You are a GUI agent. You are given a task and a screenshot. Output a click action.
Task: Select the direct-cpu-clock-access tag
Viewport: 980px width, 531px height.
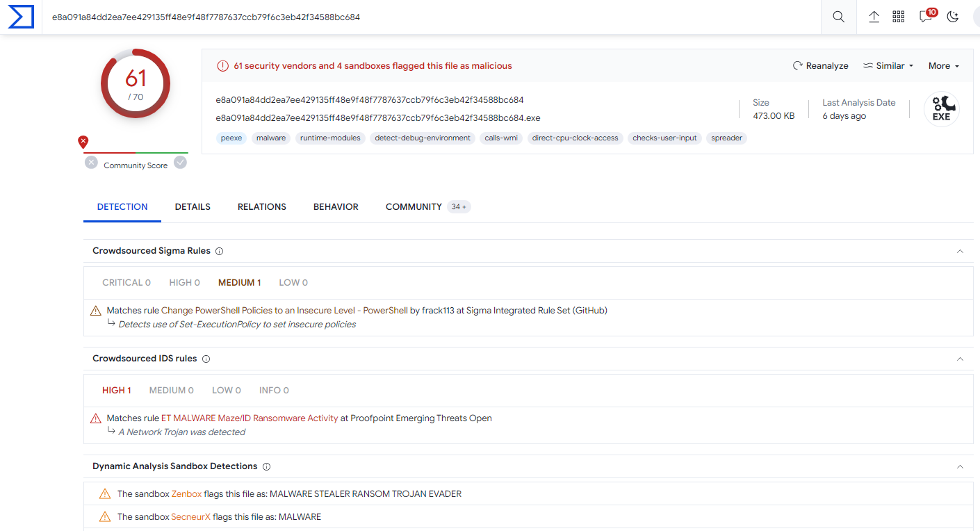[x=575, y=138]
